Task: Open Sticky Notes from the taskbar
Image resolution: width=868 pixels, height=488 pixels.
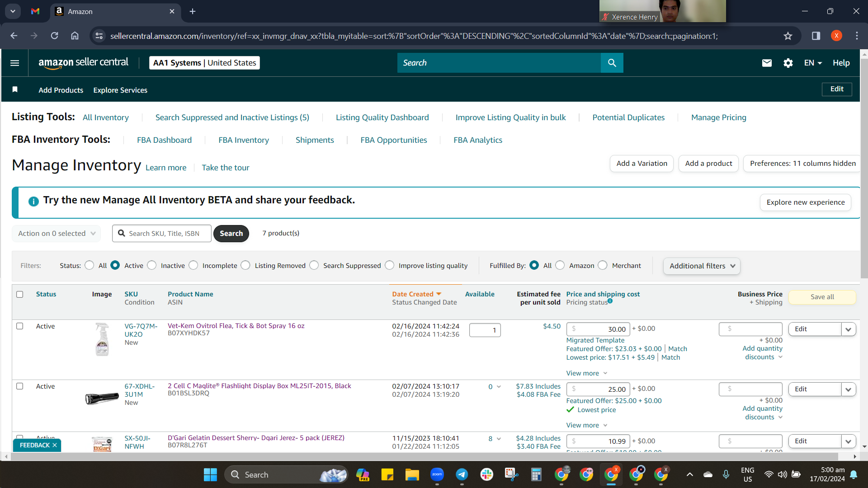Action: (x=387, y=474)
